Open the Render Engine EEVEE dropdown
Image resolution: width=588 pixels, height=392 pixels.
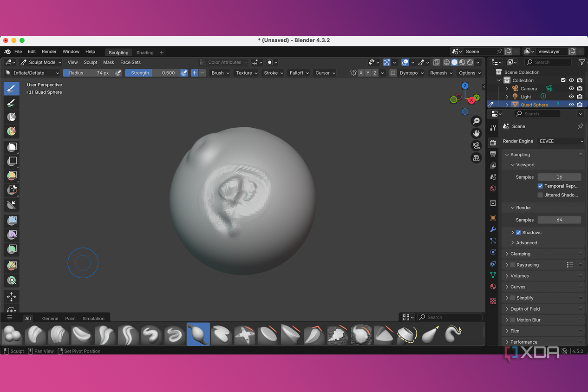(561, 141)
